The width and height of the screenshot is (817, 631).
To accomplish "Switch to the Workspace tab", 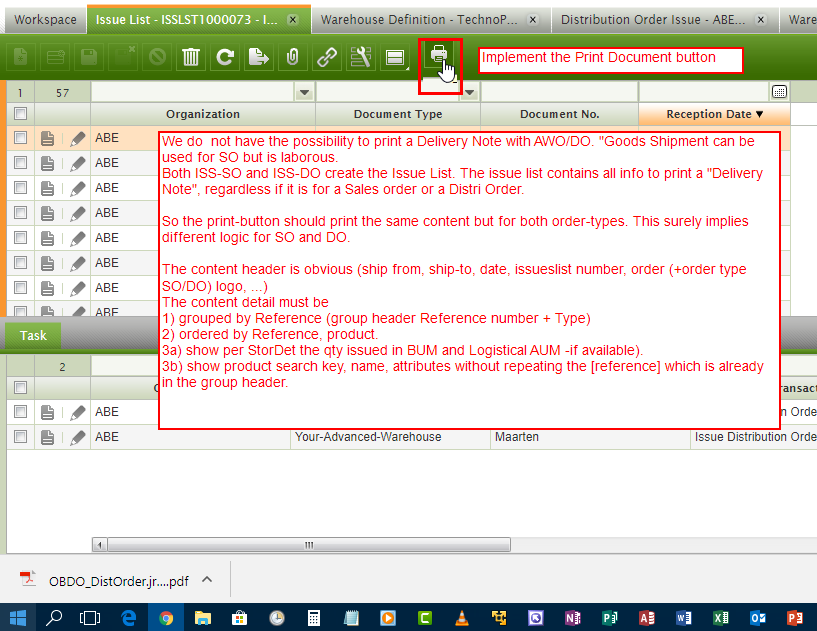I will coord(45,20).
